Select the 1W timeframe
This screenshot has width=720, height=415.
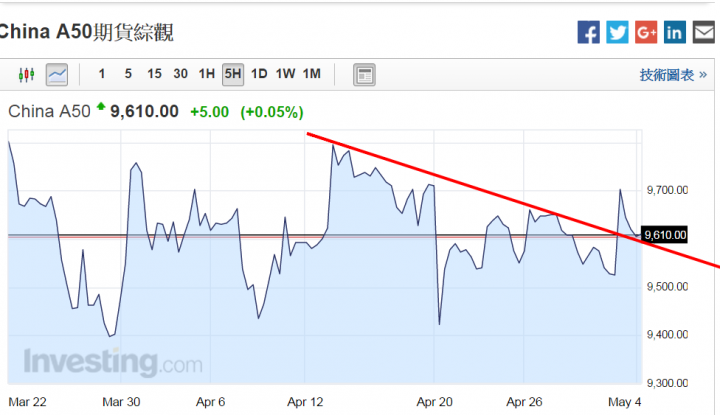click(285, 74)
